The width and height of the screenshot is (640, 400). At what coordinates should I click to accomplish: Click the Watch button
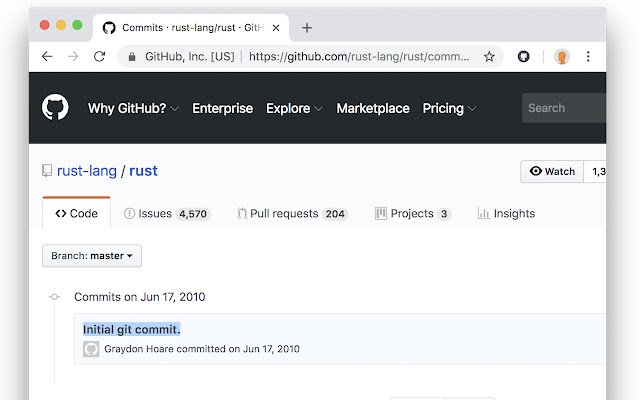552,171
